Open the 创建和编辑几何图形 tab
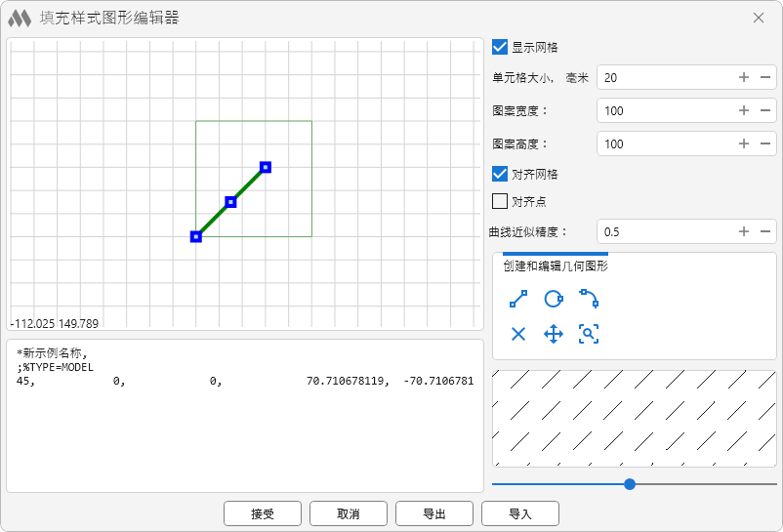783x532 pixels. pyautogui.click(x=555, y=266)
